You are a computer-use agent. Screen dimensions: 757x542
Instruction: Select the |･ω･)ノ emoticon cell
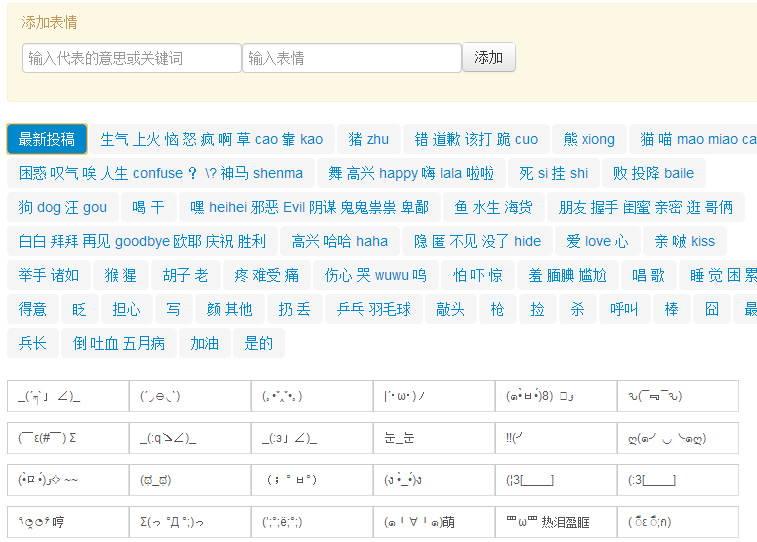[434, 396]
